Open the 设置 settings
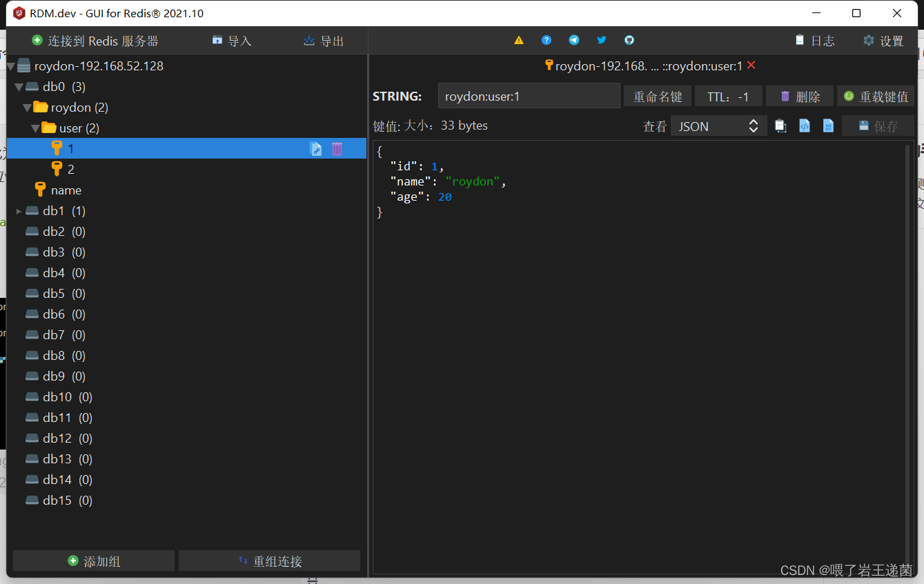 coord(883,41)
